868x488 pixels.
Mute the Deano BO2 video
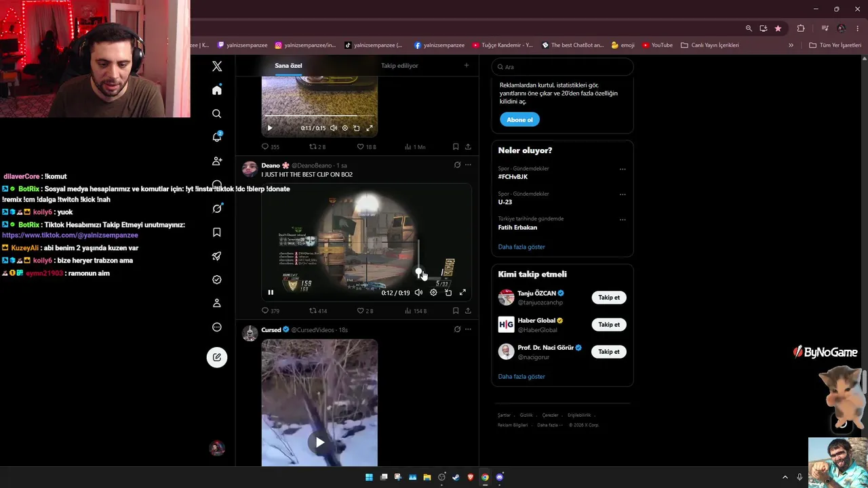tap(418, 293)
